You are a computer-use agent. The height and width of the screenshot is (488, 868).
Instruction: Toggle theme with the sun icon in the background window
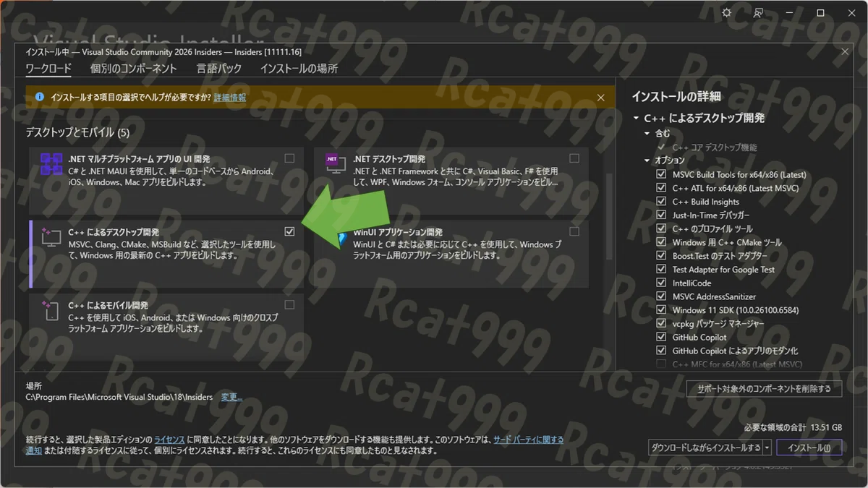tap(727, 13)
